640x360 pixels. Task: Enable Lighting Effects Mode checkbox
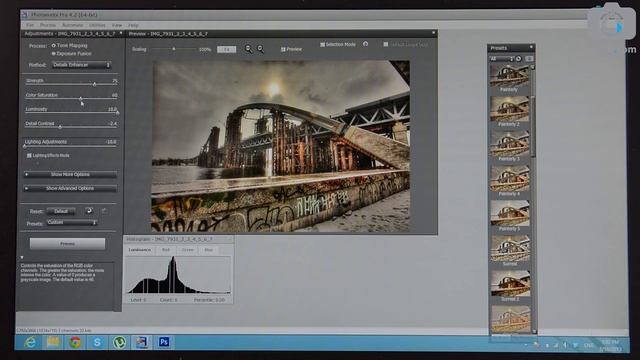tap(29, 156)
